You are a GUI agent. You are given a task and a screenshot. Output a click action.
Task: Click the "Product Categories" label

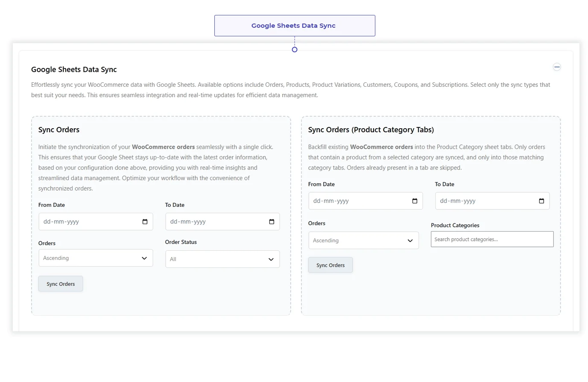[455, 225]
